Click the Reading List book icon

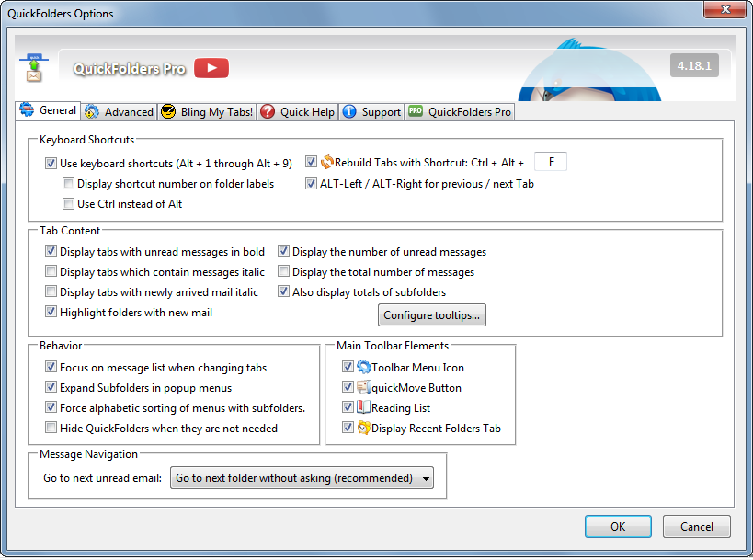363,407
